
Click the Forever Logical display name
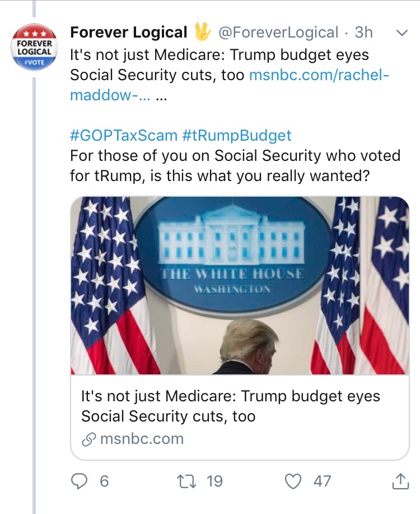(128, 33)
